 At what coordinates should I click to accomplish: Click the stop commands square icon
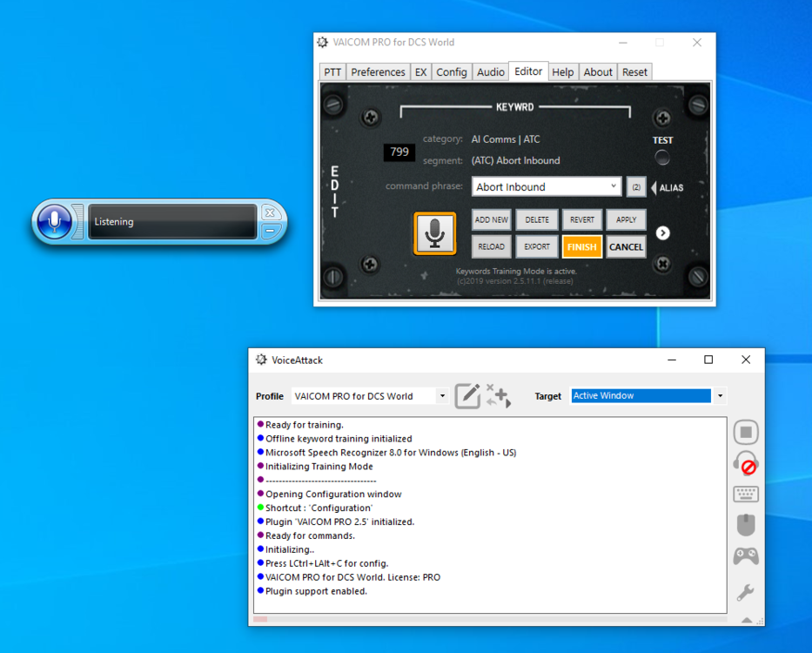click(x=746, y=432)
